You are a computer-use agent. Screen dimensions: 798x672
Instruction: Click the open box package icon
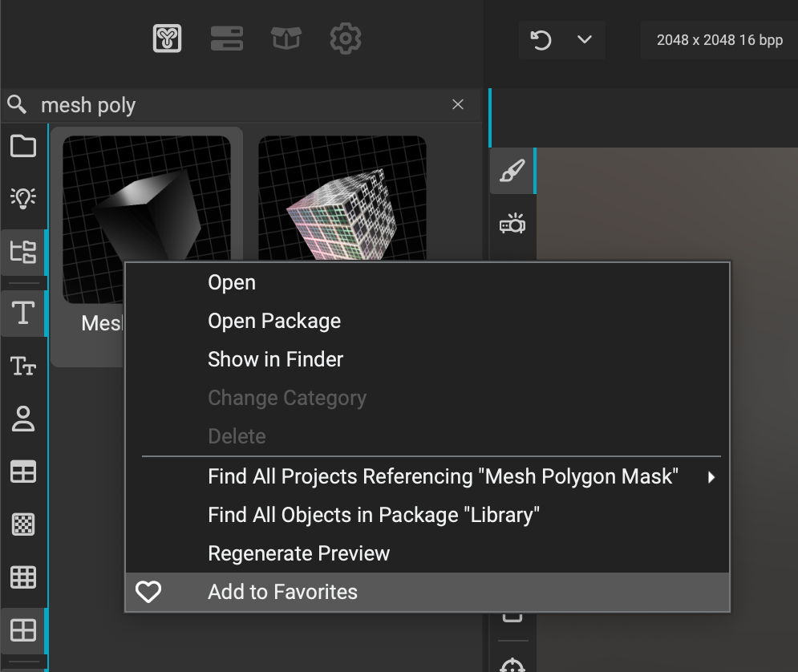(286, 38)
